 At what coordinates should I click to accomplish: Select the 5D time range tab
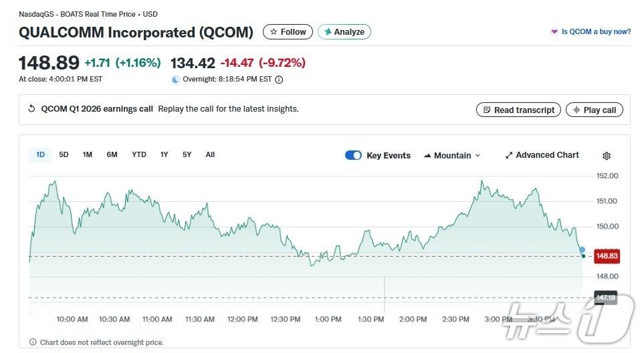click(64, 154)
